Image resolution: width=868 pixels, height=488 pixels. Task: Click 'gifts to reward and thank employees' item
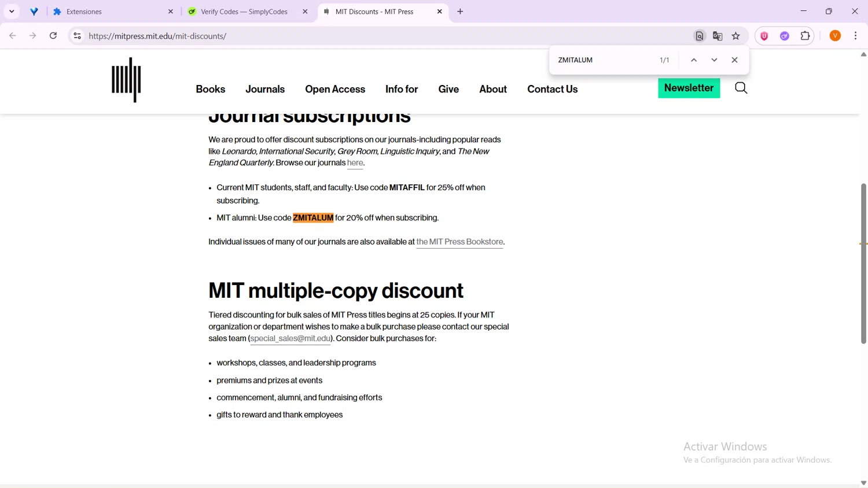(279, 415)
